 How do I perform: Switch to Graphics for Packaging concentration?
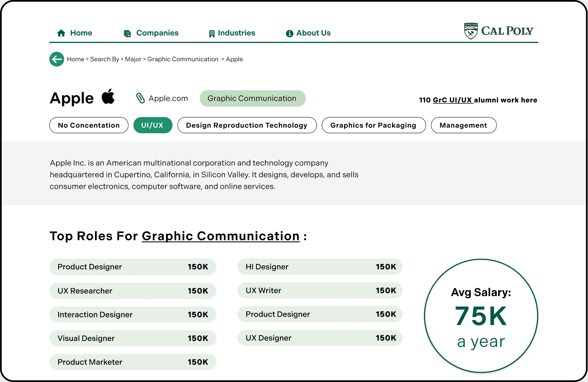pyautogui.click(x=374, y=125)
